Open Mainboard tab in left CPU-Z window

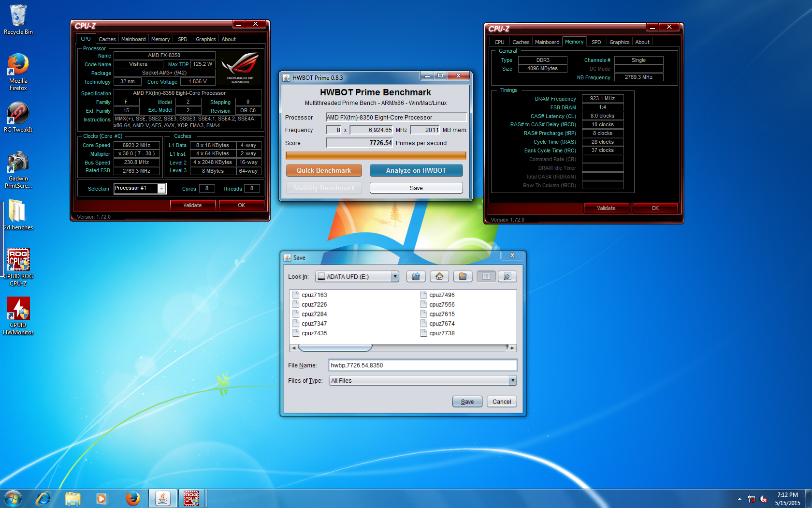[x=133, y=39]
